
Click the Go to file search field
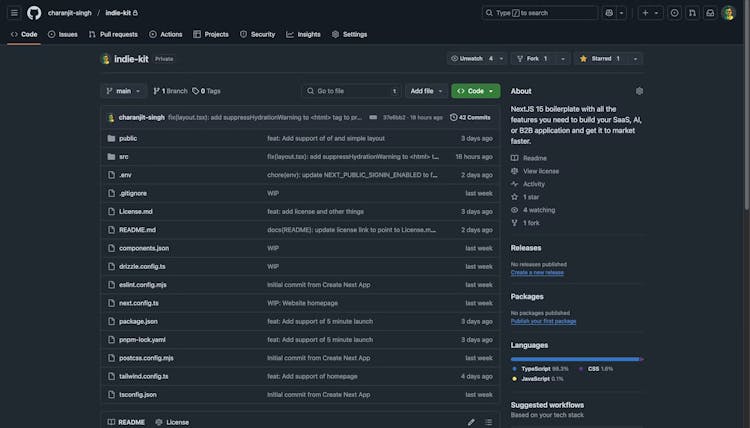coord(352,91)
